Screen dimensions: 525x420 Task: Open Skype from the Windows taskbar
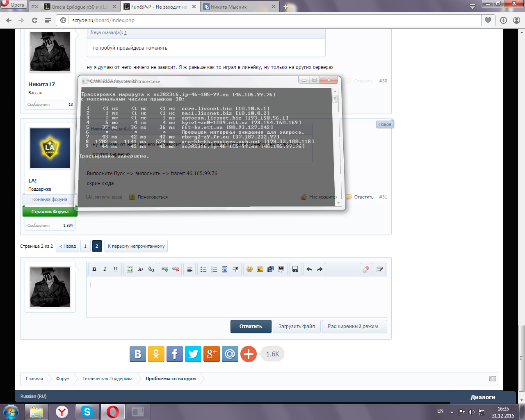click(x=87, y=411)
